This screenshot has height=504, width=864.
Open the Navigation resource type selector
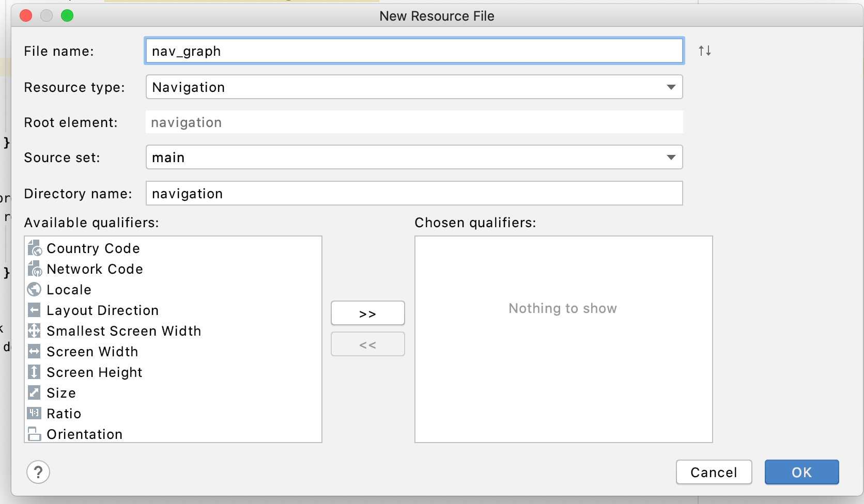click(x=413, y=87)
